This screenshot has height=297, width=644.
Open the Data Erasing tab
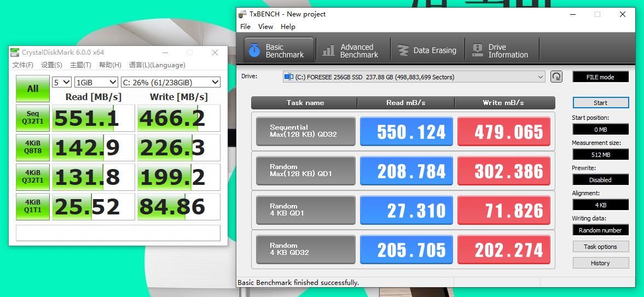(x=428, y=51)
